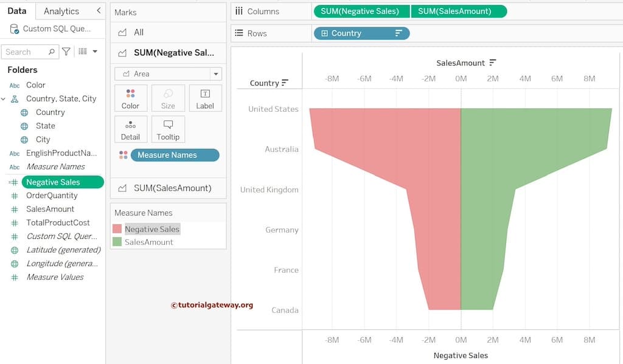Click sort icon beside Country axis header
The image size is (623, 364).
285,83
